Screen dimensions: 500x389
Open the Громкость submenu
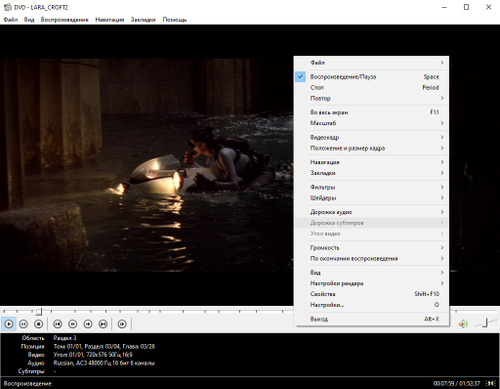pyautogui.click(x=372, y=248)
